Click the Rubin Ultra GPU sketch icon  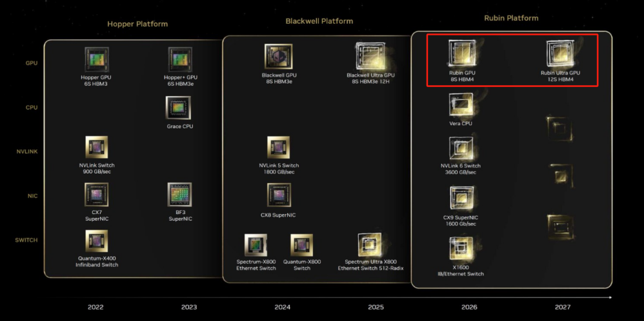pyautogui.click(x=560, y=55)
